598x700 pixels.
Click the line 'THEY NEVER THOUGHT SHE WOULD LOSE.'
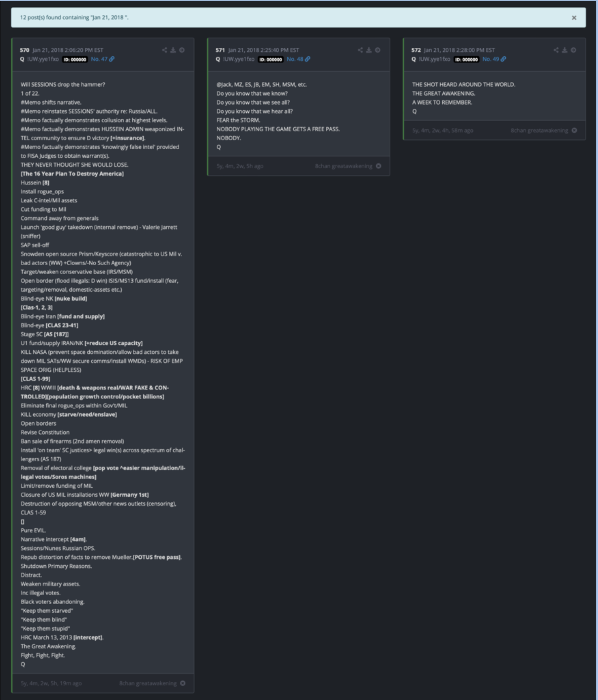(x=74, y=165)
